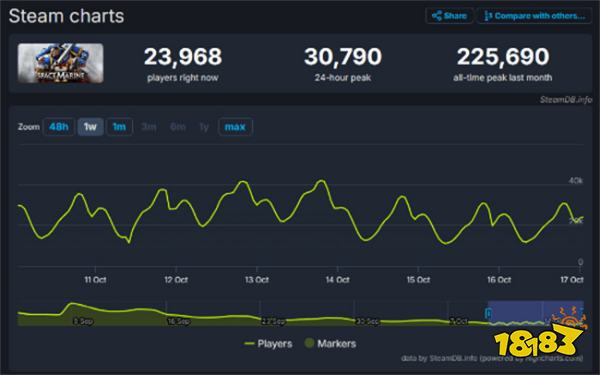Select the 6m zoom range
The image size is (600, 375).
pyautogui.click(x=178, y=127)
